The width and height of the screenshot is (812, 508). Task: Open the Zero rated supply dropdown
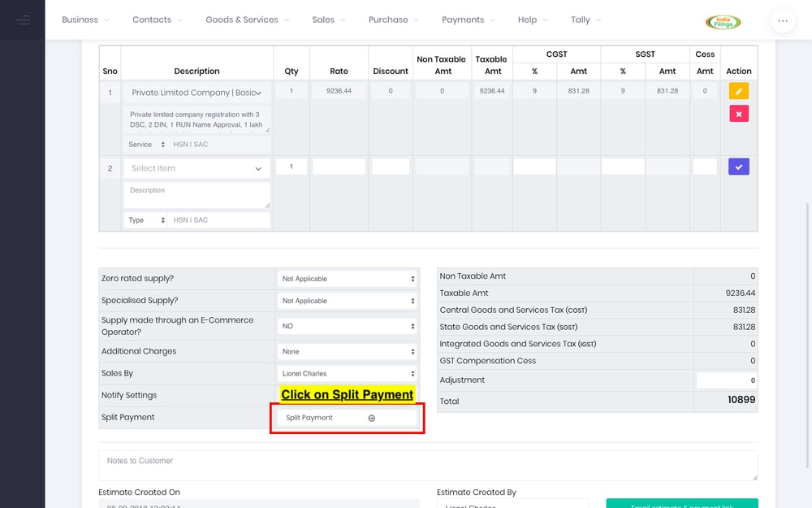point(348,279)
